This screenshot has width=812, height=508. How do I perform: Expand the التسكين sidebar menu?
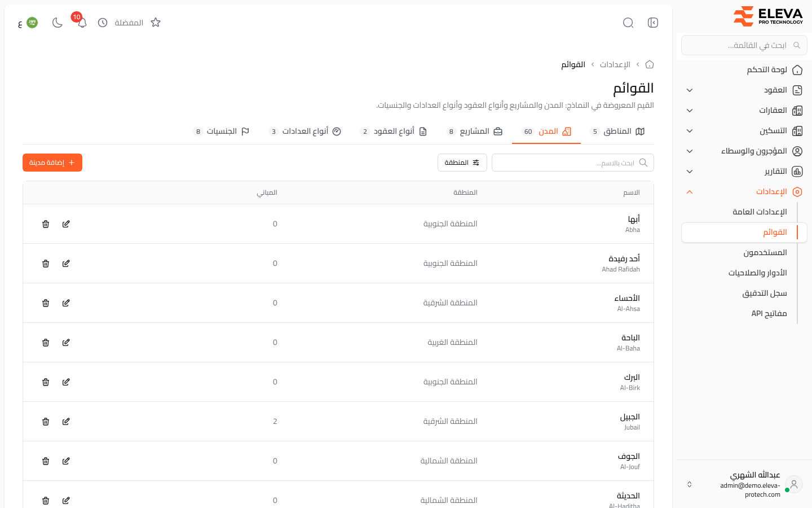tap(744, 131)
